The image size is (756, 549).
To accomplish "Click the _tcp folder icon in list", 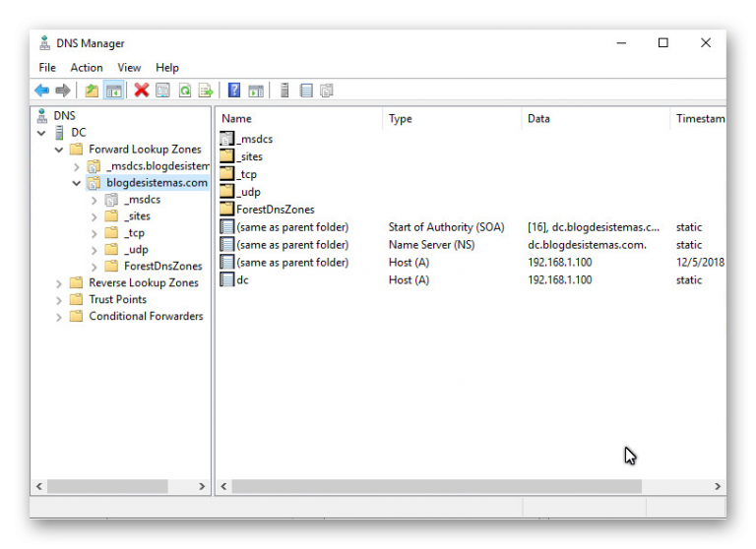I will 227,174.
